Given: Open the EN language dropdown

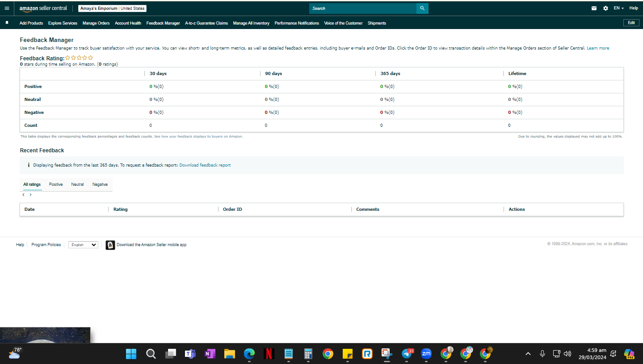Looking at the screenshot, I should click(618, 8).
